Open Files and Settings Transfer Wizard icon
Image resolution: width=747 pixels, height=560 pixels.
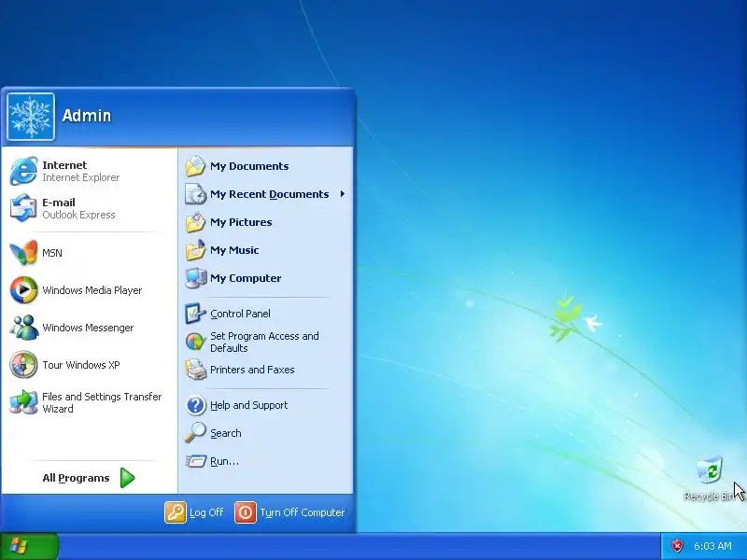coord(23,402)
